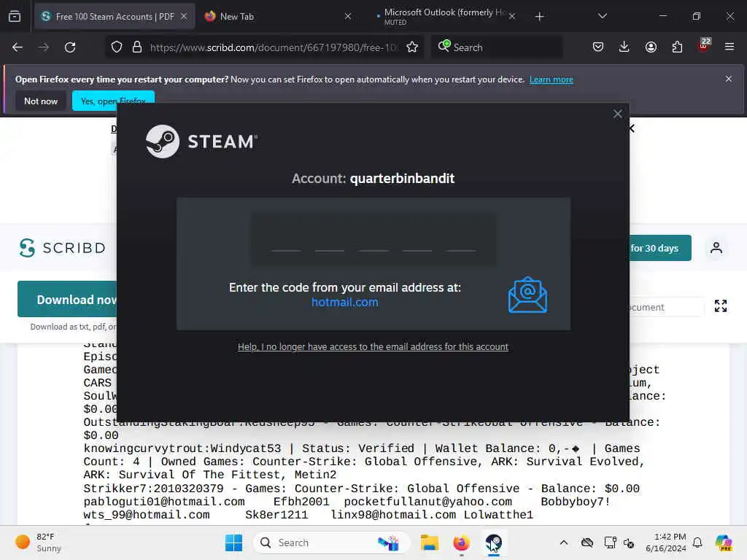Open tracking protection shield in address bar
This screenshot has height=560, width=747.
point(117,47)
